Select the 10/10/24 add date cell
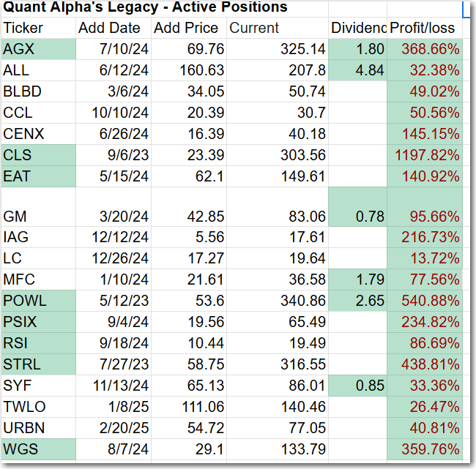This screenshot has height=469, width=476. (x=113, y=113)
